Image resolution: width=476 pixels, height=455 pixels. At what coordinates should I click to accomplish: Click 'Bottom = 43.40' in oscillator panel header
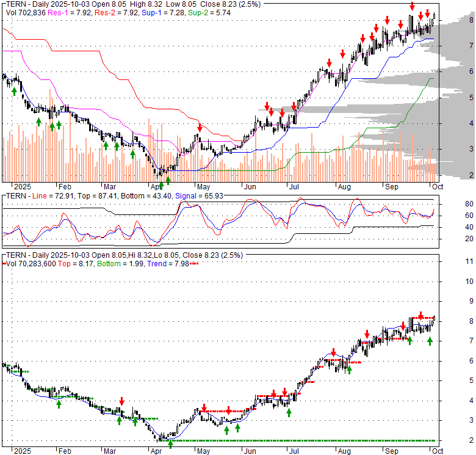point(146,196)
